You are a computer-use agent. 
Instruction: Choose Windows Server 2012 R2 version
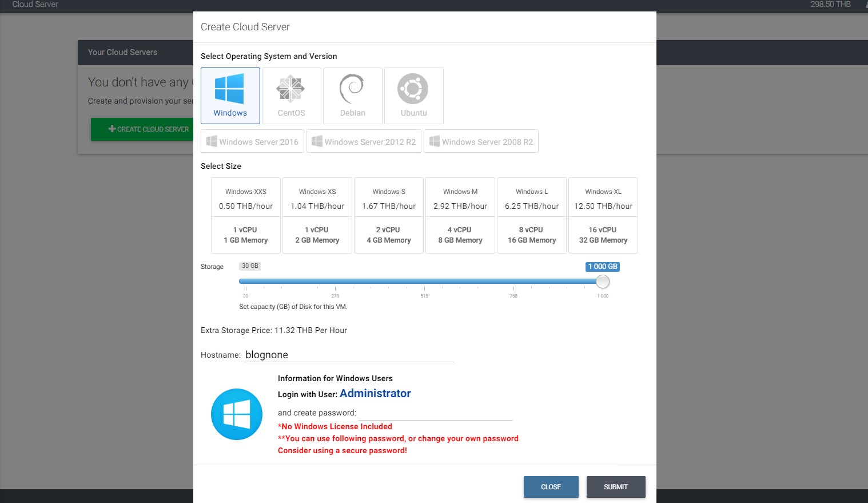[x=364, y=141]
